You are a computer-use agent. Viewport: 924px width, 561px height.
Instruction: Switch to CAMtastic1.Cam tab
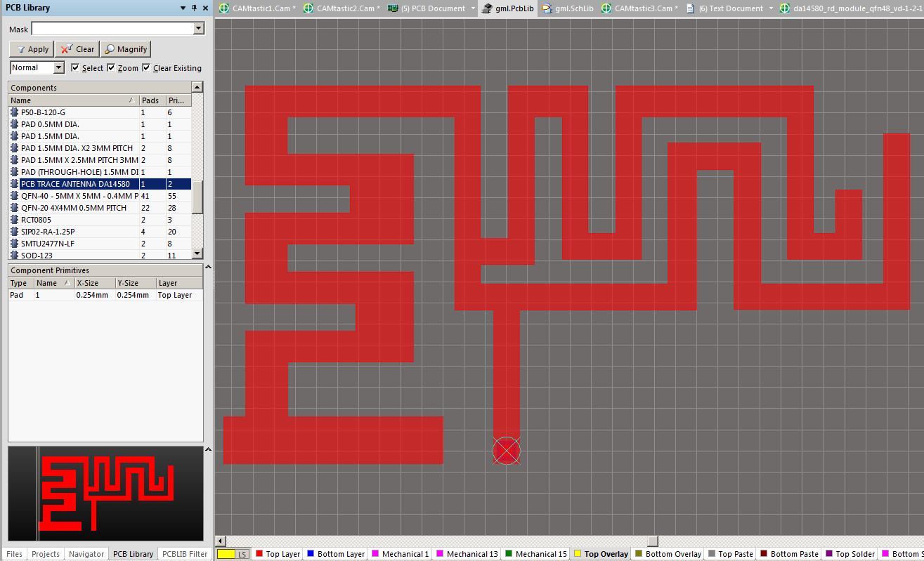coord(257,8)
